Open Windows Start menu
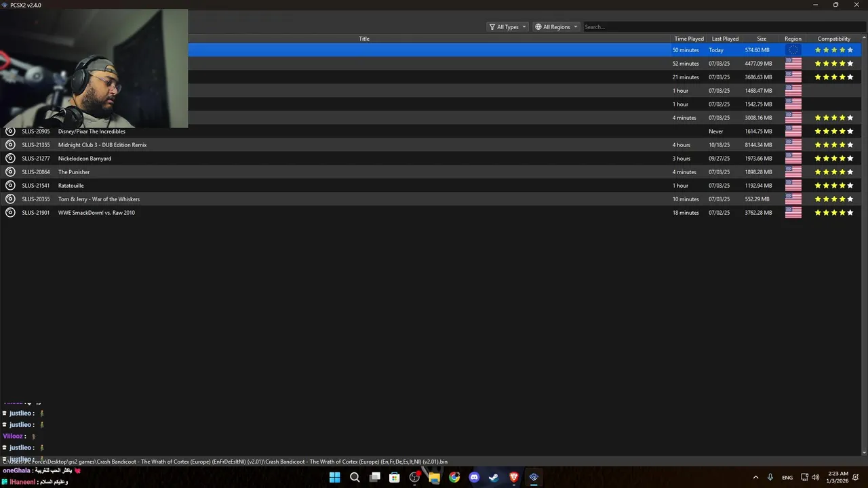 (x=334, y=477)
